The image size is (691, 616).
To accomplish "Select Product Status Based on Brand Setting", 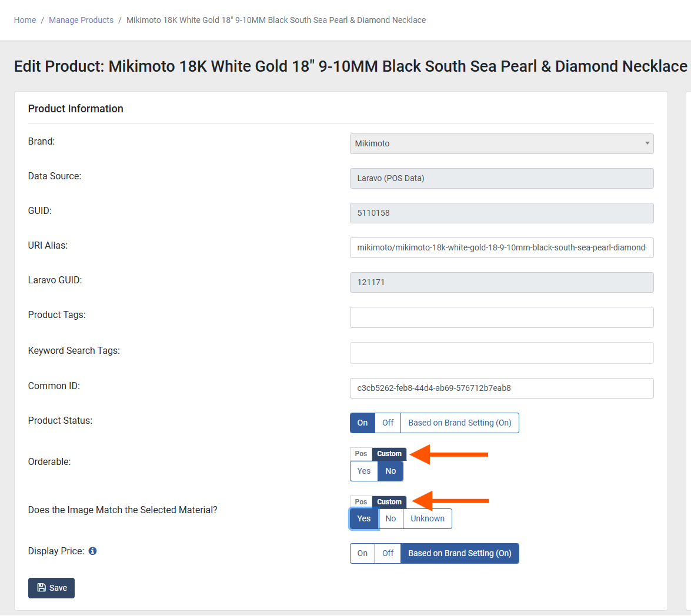I will (460, 423).
